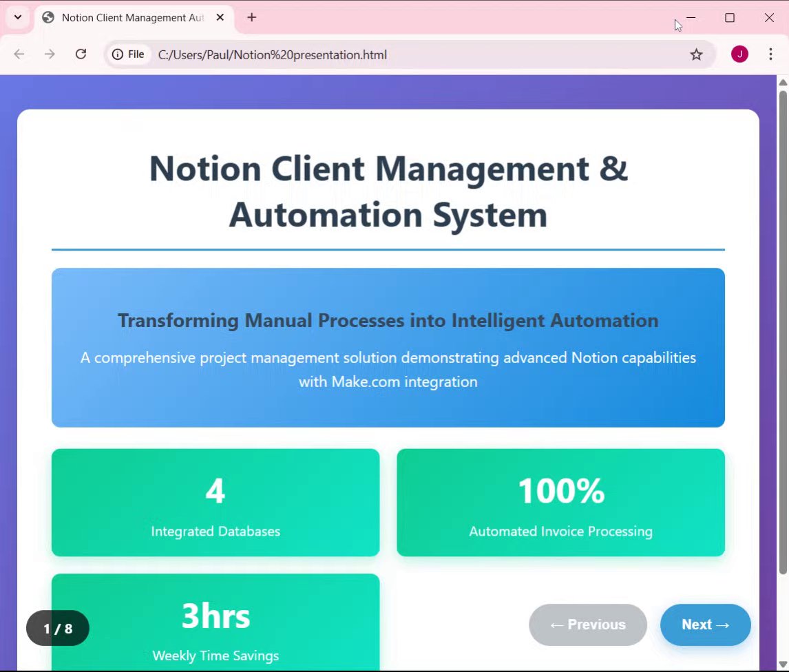Screen dimensions: 789x672
Task: Click the Transforming Manual Processes subtitle
Action: [x=388, y=321]
